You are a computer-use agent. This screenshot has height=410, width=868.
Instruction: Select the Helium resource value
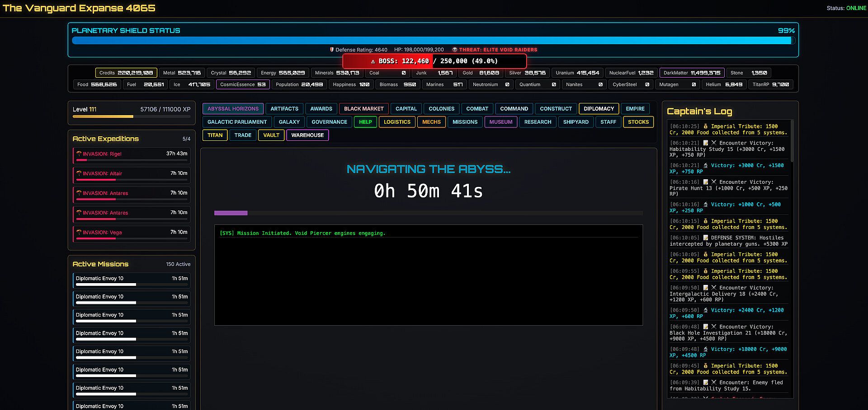pos(734,84)
